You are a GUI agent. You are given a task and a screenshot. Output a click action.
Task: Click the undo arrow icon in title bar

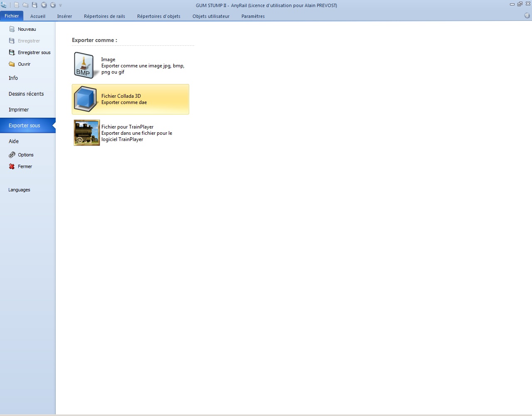pos(44,5)
